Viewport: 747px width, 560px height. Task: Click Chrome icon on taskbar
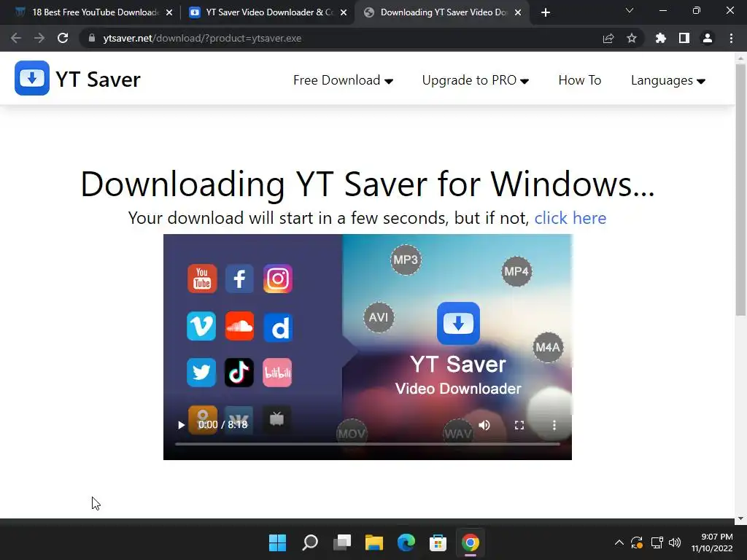[471, 542]
